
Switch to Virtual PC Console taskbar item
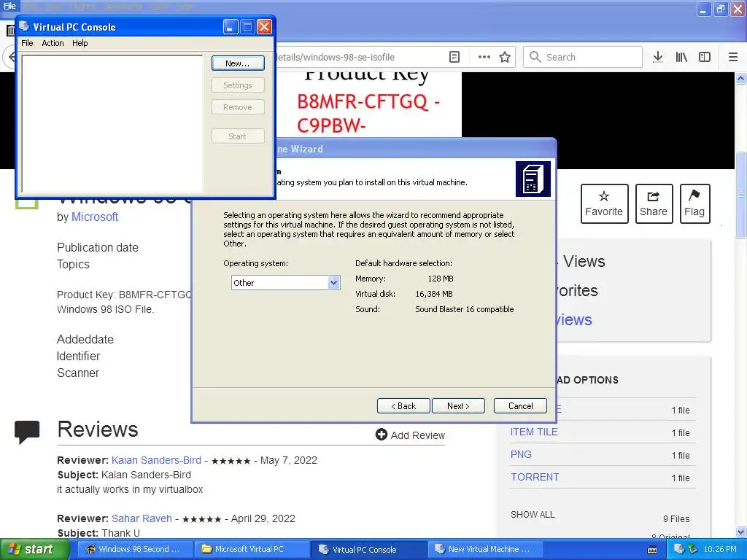(x=368, y=550)
